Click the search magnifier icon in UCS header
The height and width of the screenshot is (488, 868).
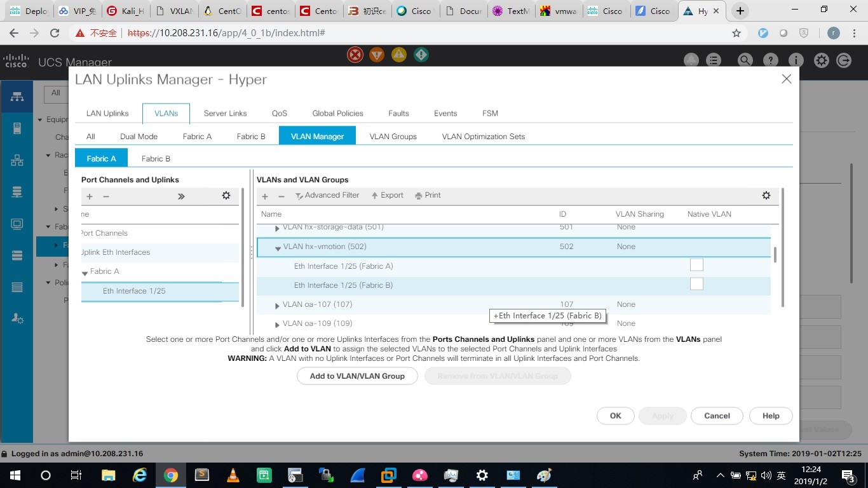[745, 60]
